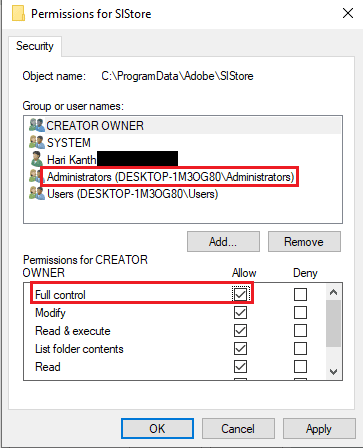The image size is (363, 448).
Task: Open the Security tab
Action: pyautogui.click(x=35, y=46)
